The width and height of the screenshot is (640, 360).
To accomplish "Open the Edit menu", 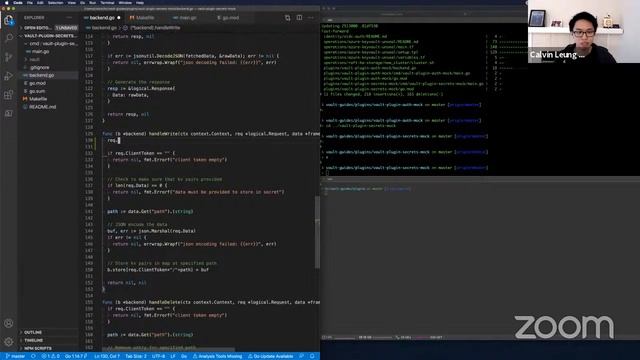I will click(x=40, y=2).
